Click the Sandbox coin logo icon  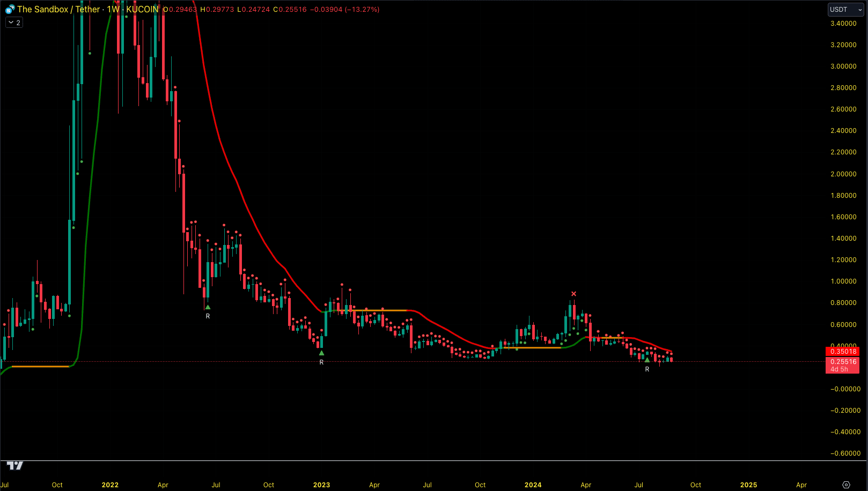click(10, 9)
